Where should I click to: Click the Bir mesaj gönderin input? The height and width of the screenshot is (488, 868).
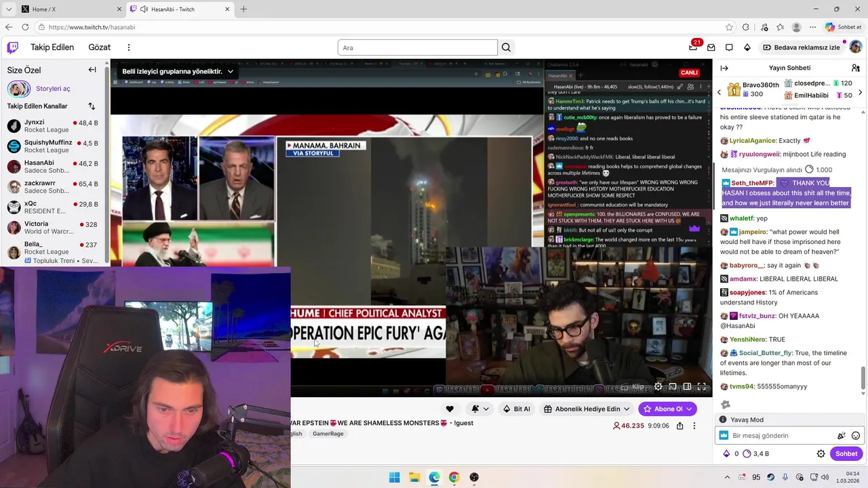[780, 436]
